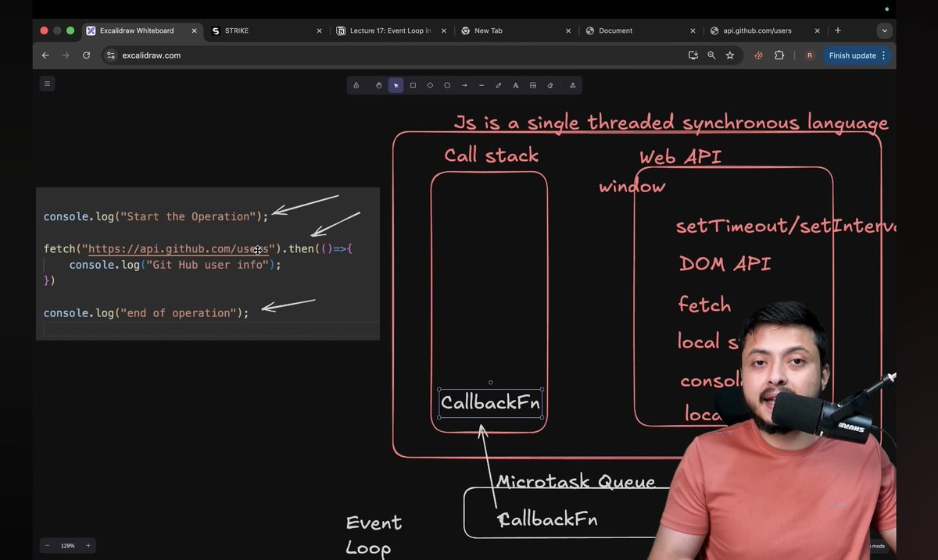Toggle the bookmark star for excalidraw.com
This screenshot has width=938, height=560.
pyautogui.click(x=729, y=55)
